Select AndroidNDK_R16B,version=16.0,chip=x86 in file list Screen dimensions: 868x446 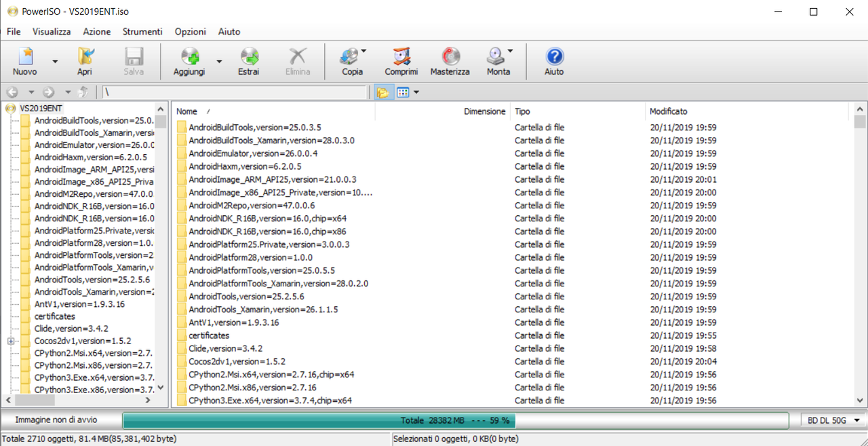(268, 231)
